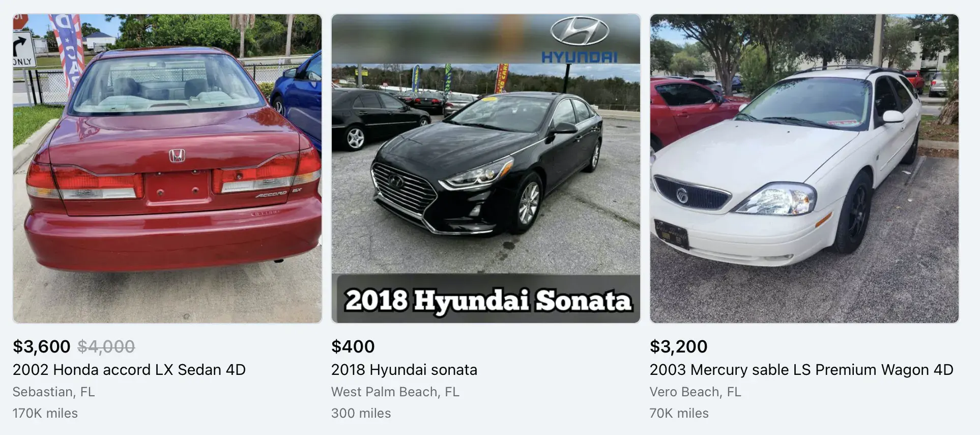Viewport: 980px width, 435px height.
Task: Open the '2003 Mercury sable LS Premium Wagon' title
Action: click(x=801, y=370)
